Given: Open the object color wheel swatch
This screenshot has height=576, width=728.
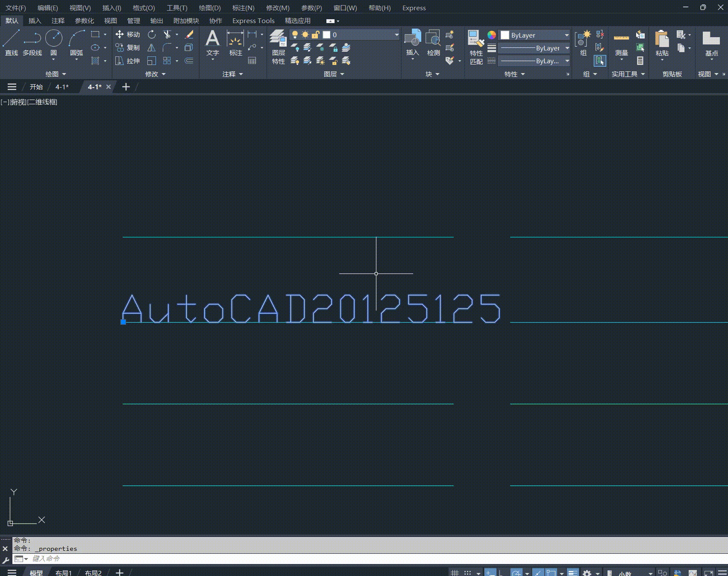Looking at the screenshot, I should click(492, 35).
